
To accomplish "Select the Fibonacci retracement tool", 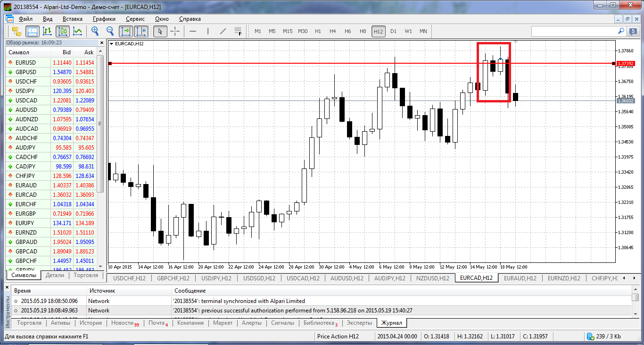I will click(238, 32).
